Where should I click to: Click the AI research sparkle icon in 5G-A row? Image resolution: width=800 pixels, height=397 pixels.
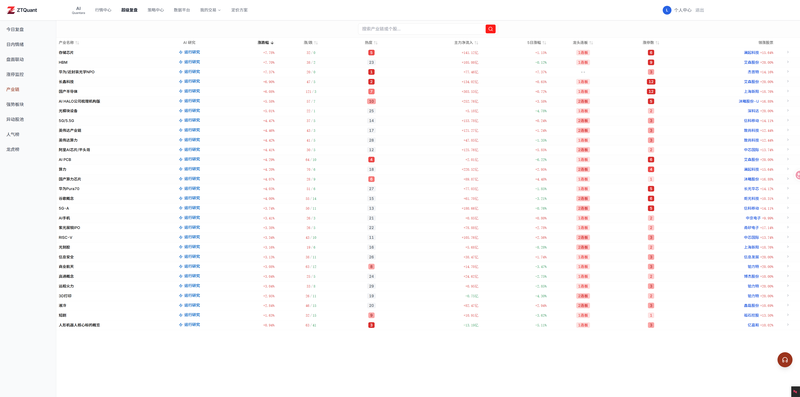[181, 208]
